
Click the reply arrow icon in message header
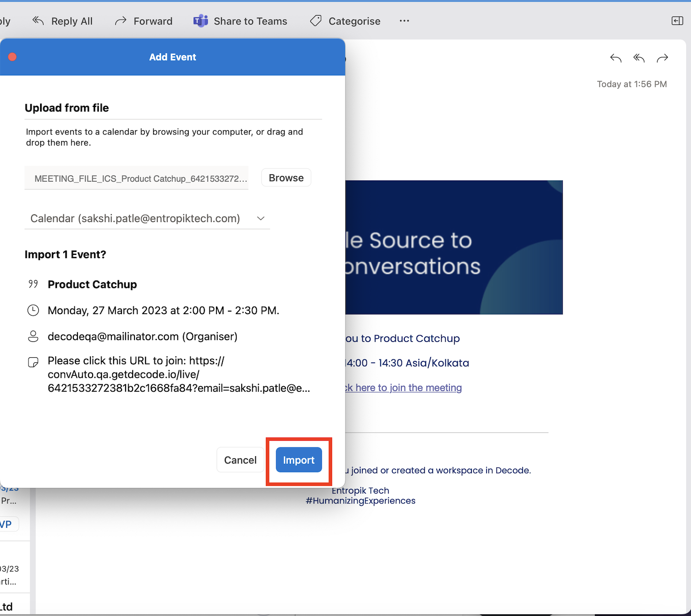pyautogui.click(x=615, y=58)
